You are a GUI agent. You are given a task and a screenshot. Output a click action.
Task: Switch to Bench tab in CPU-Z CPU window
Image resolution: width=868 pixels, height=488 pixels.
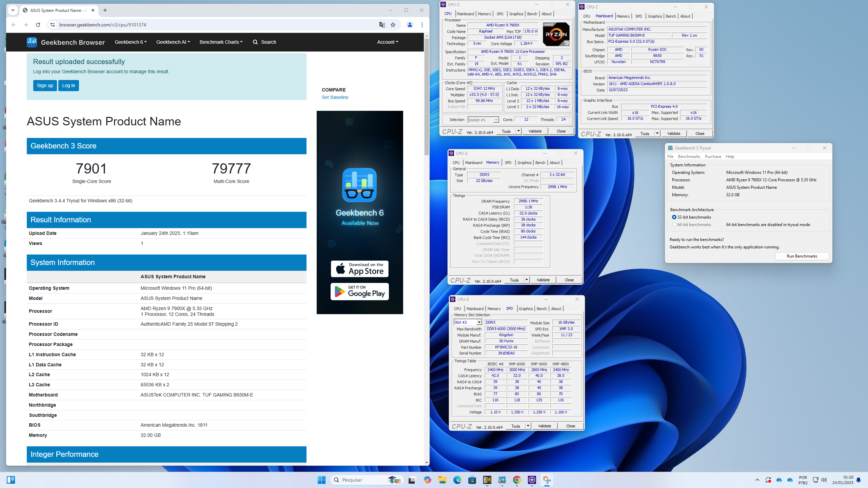[x=532, y=14]
